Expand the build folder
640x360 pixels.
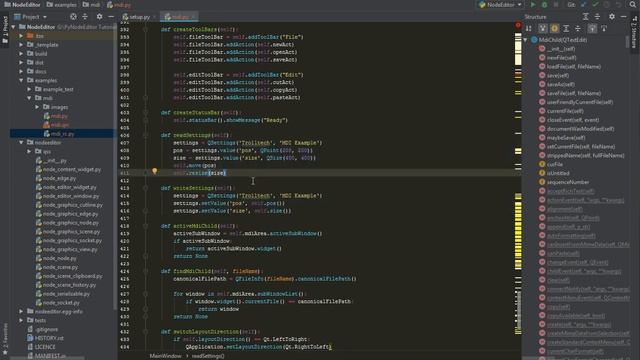pos(21,54)
